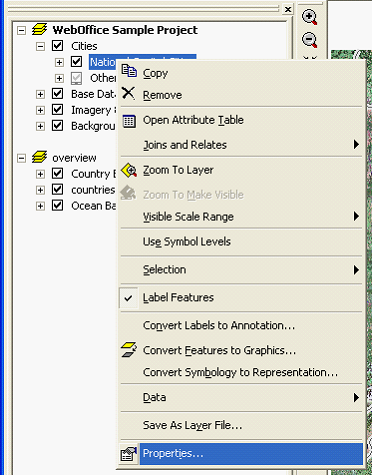Toggle the Background layer checkbox
Screen dimensions: 372x475
point(57,126)
